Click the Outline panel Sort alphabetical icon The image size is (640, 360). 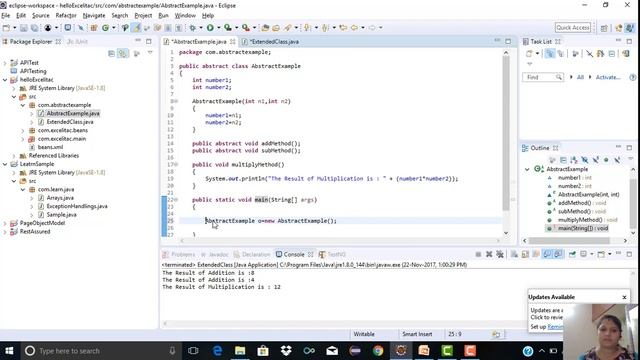pos(574,160)
